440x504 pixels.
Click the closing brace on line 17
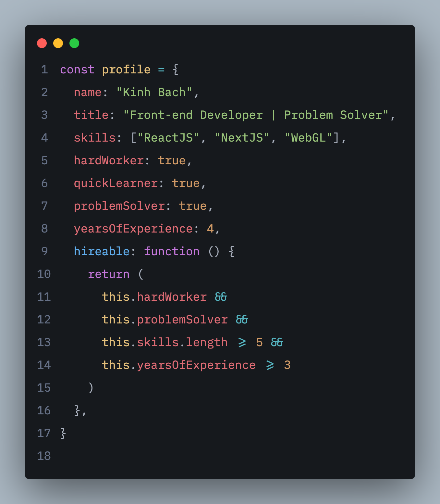63,433
